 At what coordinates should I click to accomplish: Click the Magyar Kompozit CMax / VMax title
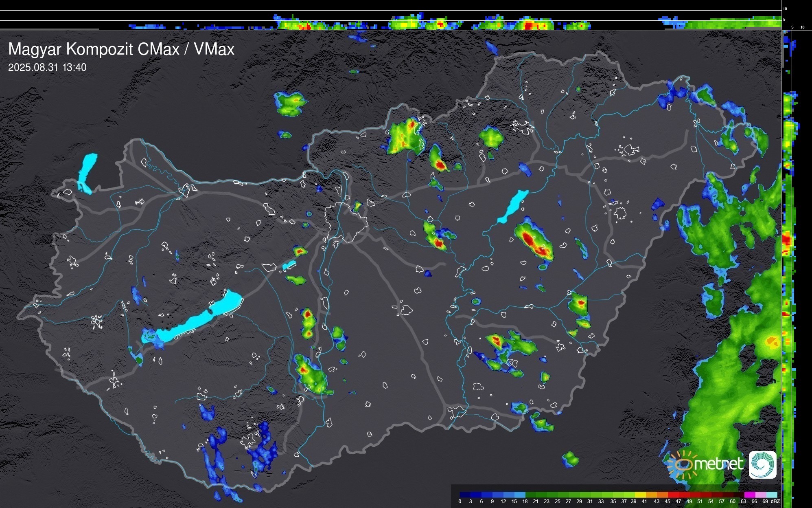point(121,49)
